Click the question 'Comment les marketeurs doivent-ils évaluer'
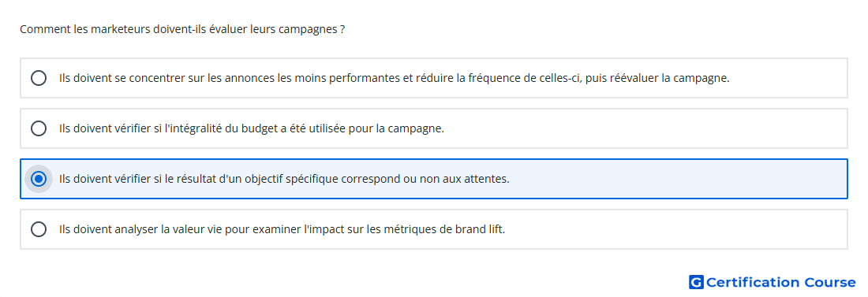 point(182,29)
